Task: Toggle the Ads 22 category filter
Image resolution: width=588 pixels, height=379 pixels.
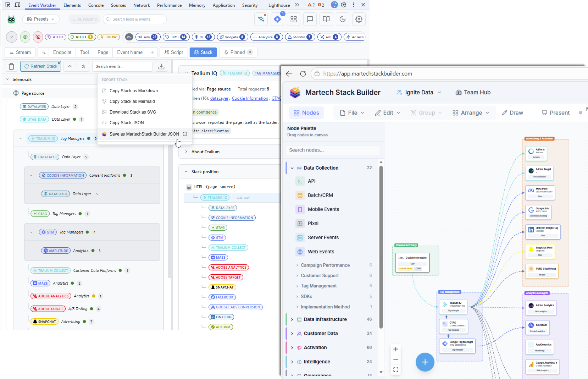Action: (x=148, y=37)
